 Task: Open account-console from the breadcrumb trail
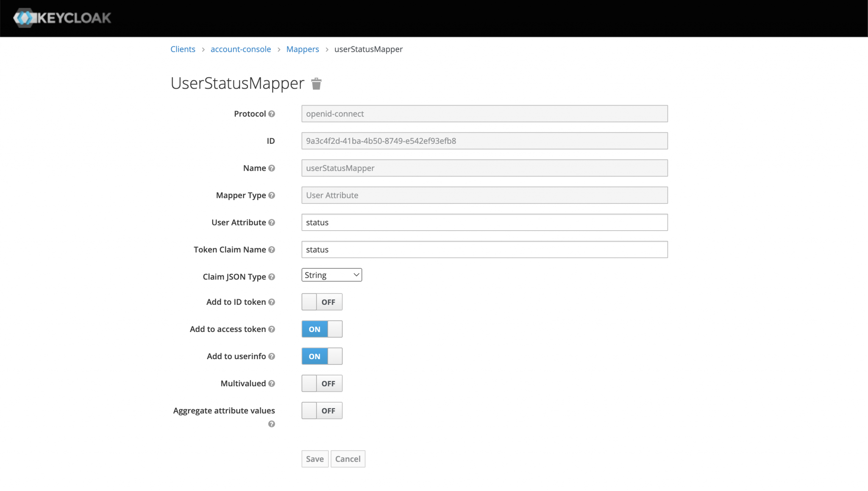click(241, 49)
